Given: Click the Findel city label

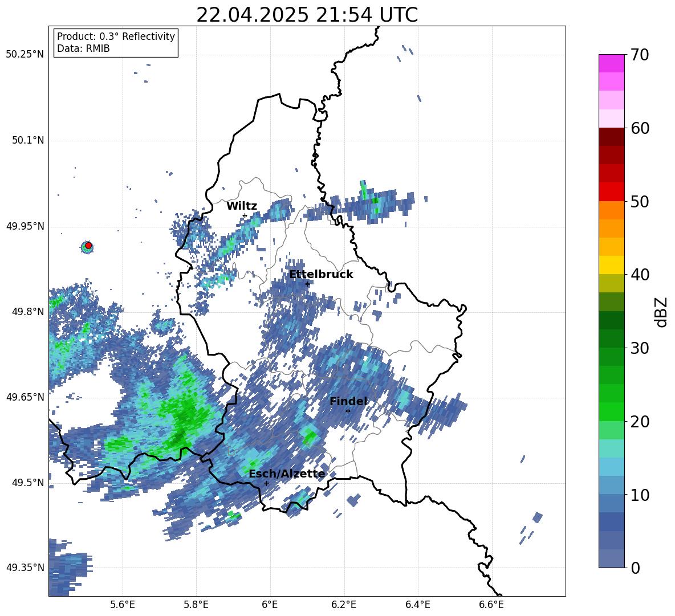Looking at the screenshot, I should [348, 401].
